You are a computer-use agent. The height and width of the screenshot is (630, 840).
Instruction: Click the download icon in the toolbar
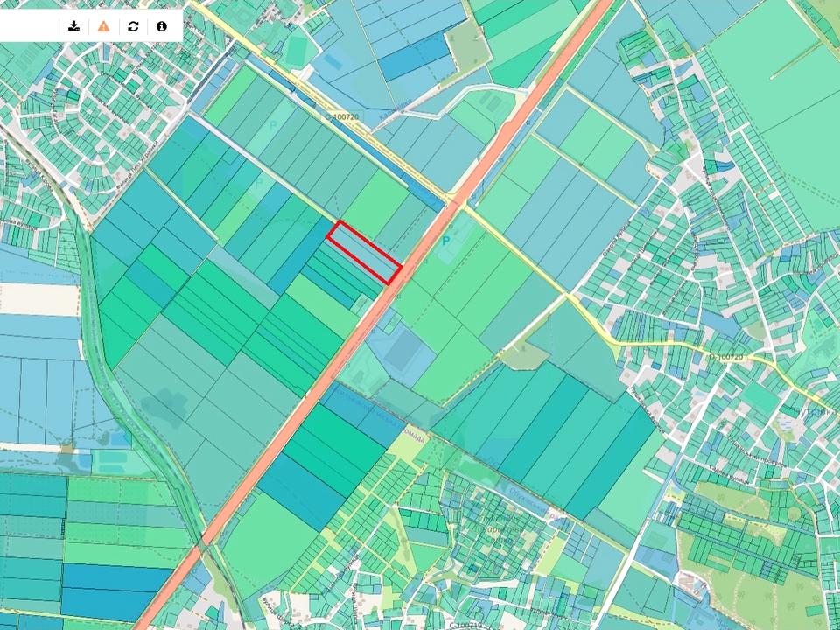click(x=74, y=26)
